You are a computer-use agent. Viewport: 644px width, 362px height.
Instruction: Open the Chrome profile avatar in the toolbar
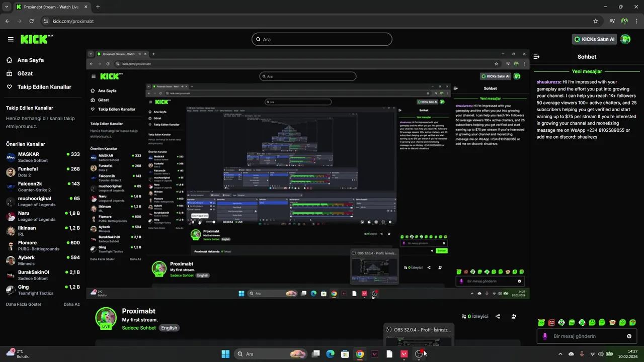[x=624, y=21]
